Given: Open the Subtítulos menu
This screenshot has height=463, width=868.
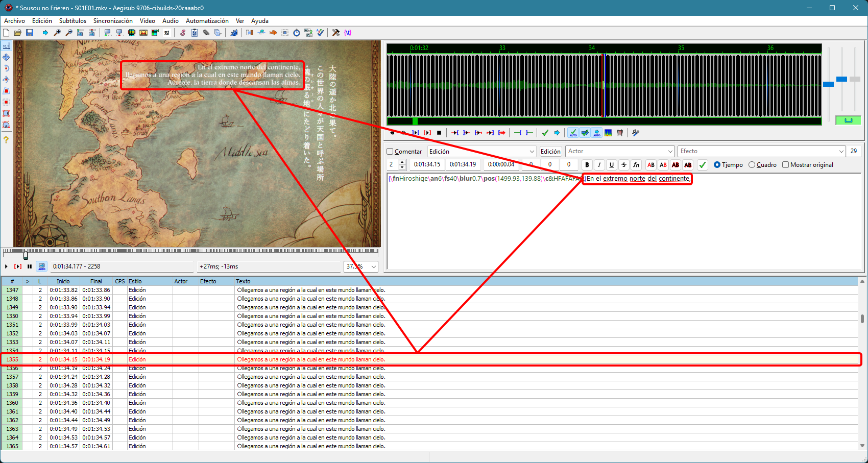Looking at the screenshot, I should (73, 21).
